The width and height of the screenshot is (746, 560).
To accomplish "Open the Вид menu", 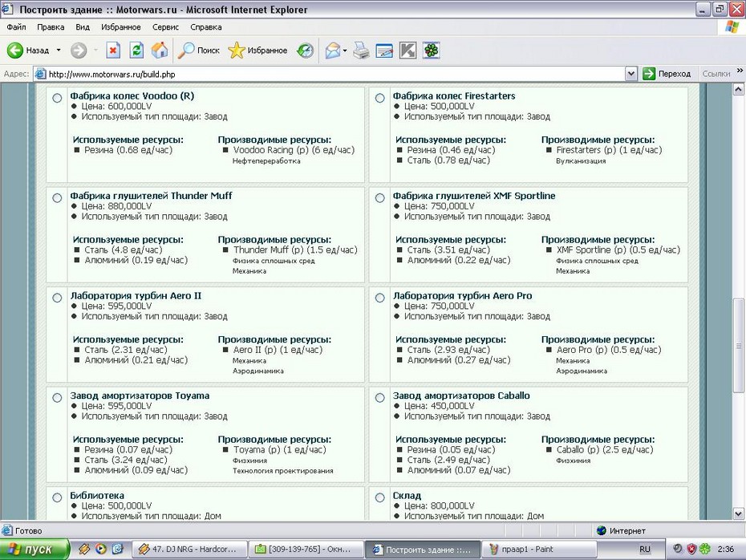I will coord(83,27).
